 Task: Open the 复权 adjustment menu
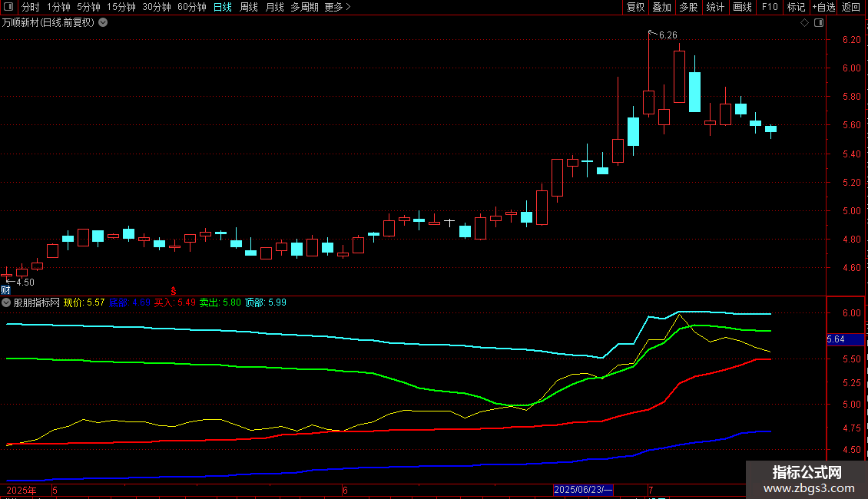point(635,7)
